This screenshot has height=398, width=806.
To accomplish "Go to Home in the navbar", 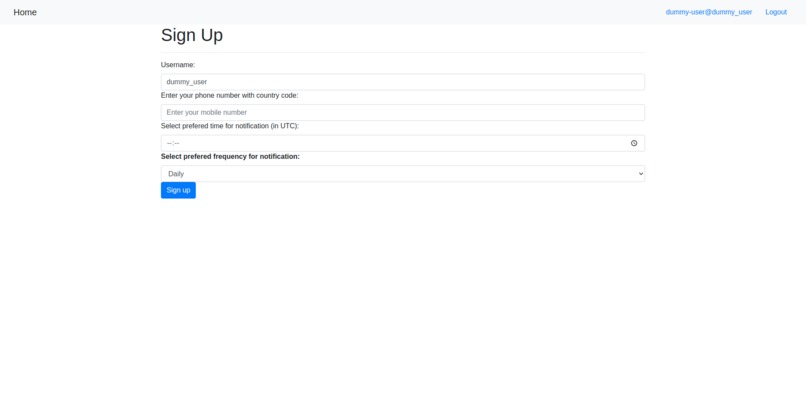I will (25, 12).
